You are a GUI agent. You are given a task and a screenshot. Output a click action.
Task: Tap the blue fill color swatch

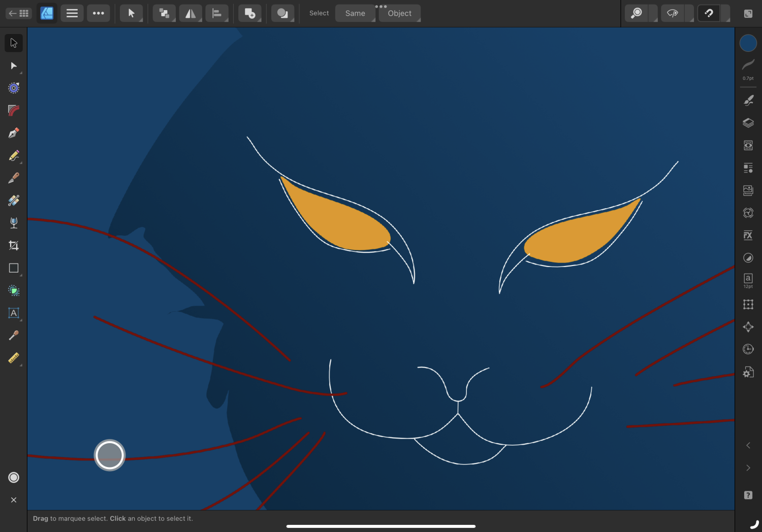point(748,43)
